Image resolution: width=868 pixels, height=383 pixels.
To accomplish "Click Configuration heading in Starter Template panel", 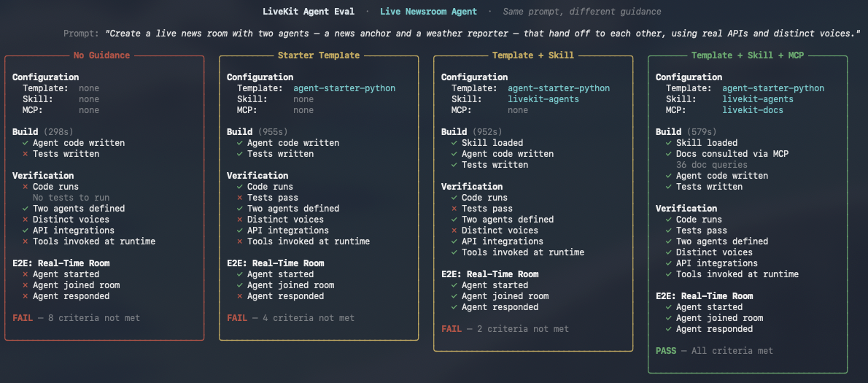I will (x=260, y=77).
